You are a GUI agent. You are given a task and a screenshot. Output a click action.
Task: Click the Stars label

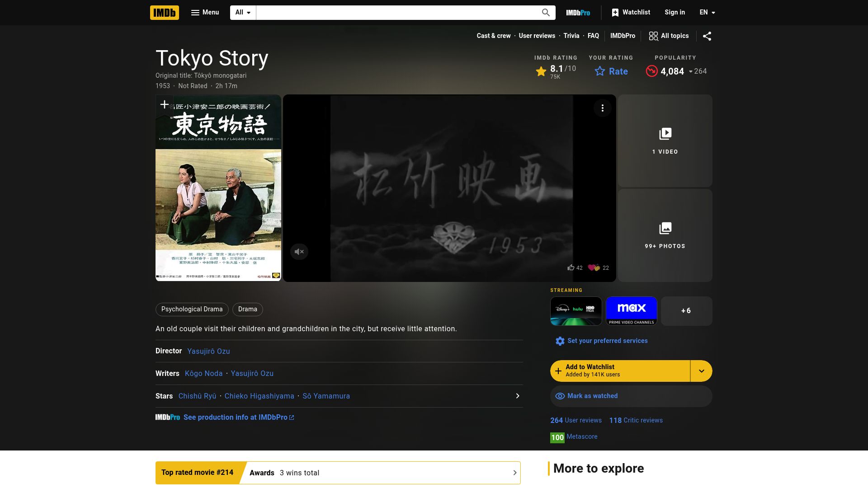click(164, 396)
